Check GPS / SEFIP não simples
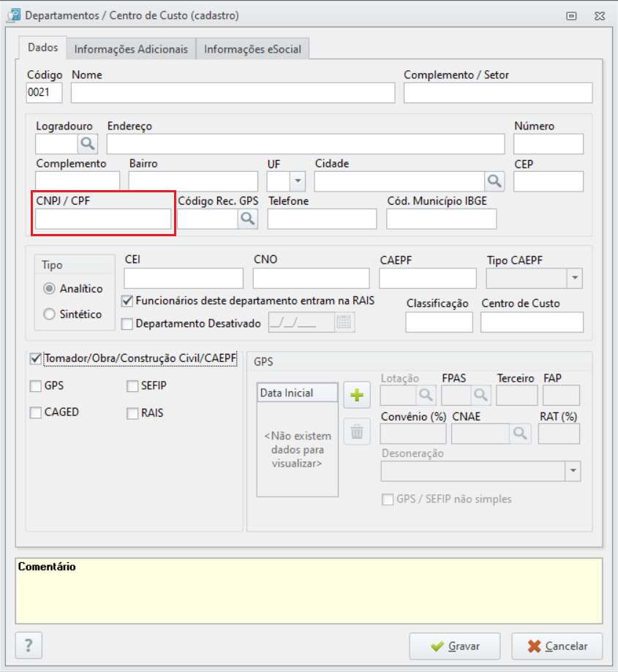The image size is (618, 672). coord(388,499)
